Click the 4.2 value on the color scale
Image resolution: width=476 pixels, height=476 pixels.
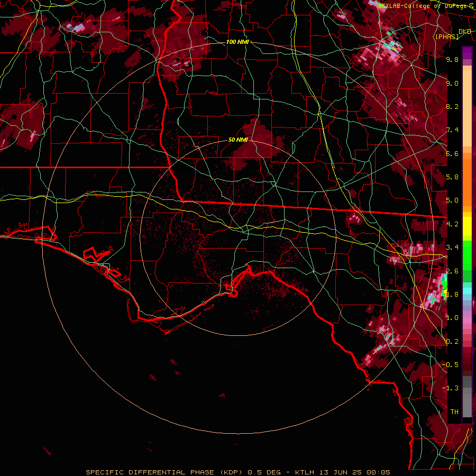tap(452, 224)
